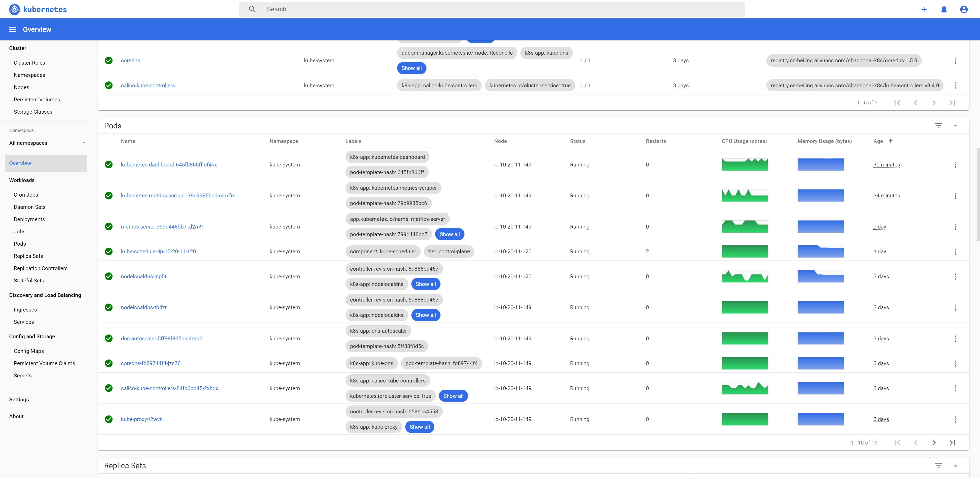Viewport: 980px width, 479px height.
Task: Open actions menu for coredns deployment
Action: click(955, 61)
